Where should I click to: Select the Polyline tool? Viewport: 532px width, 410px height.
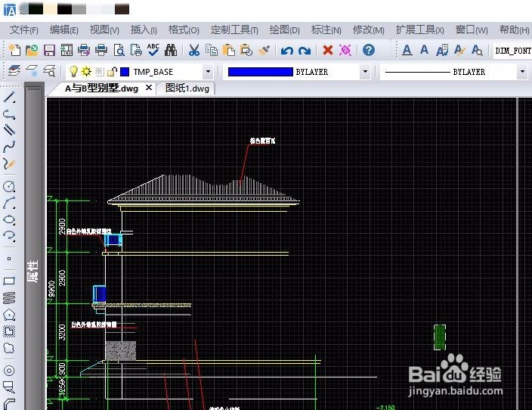point(10,114)
